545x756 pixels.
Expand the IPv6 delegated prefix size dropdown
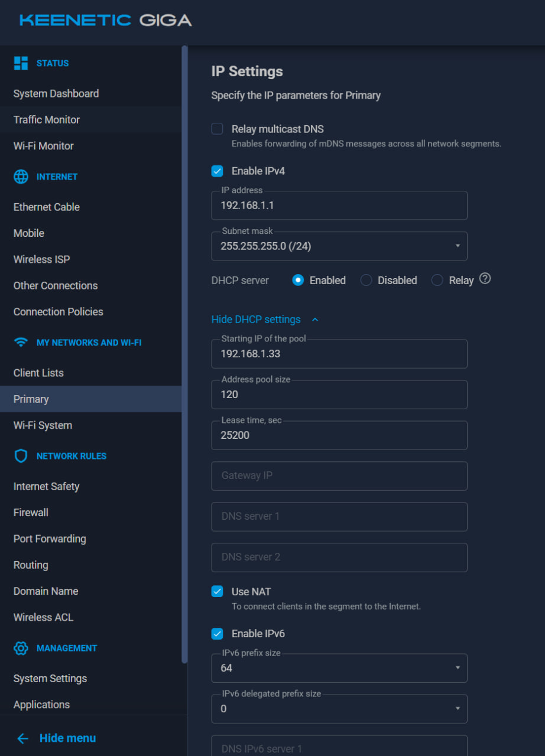pos(339,709)
